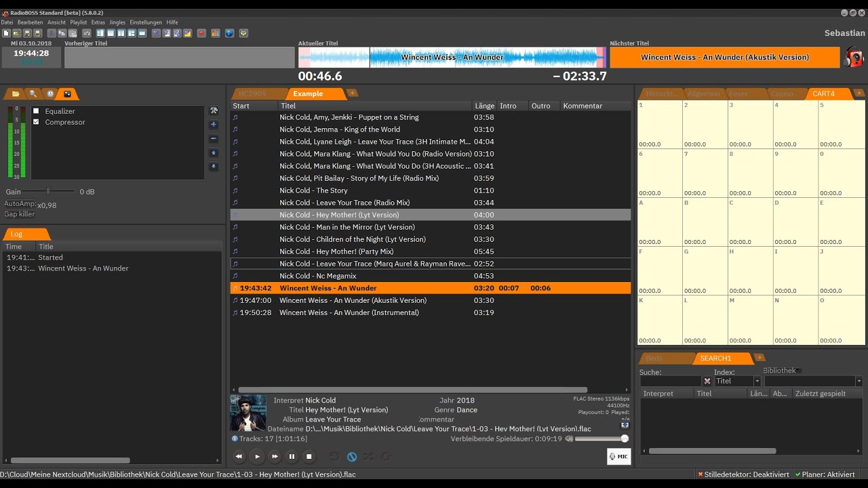Click the Nick Cold album cover thumbnail
Viewport: 868px width, 488px height.
click(x=248, y=413)
